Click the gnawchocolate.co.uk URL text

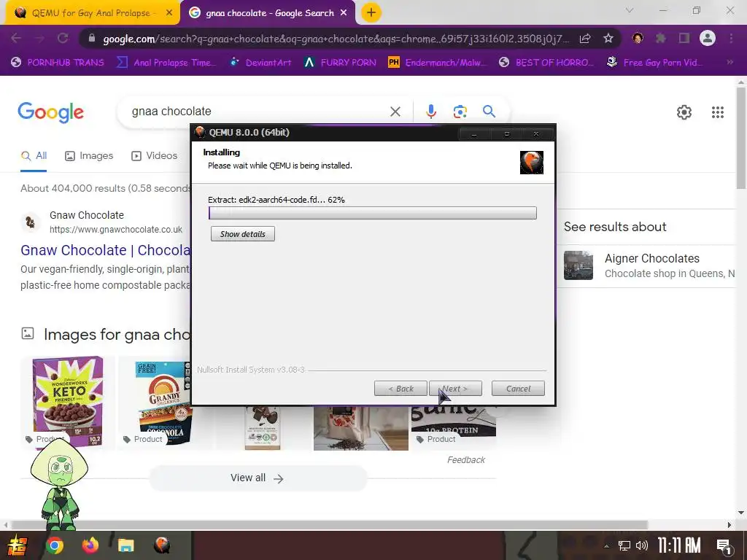coord(116,230)
